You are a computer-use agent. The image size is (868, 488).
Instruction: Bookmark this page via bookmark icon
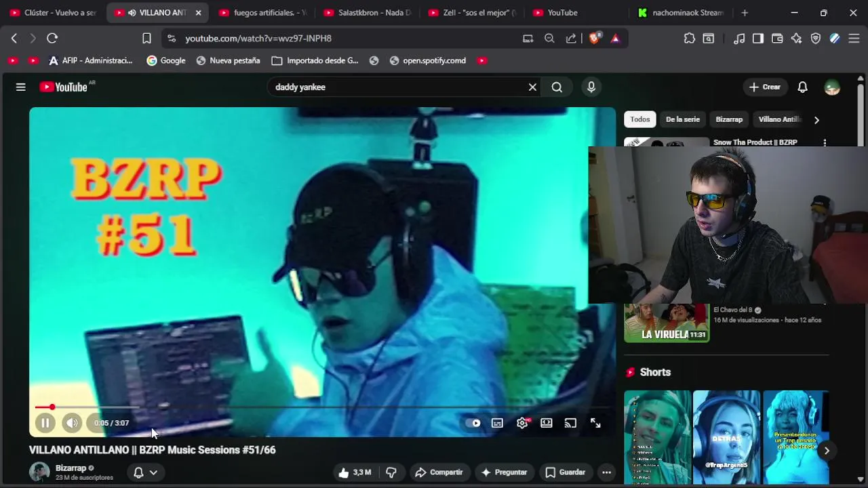point(146,39)
